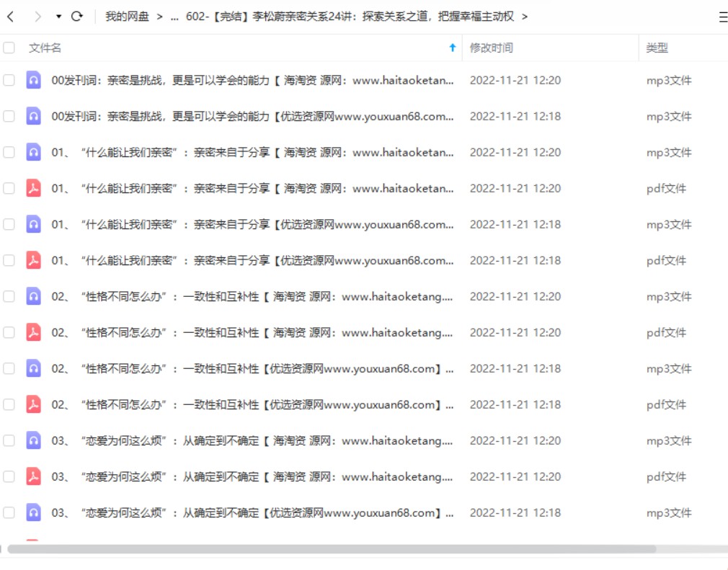This screenshot has height=570, width=728.
Task: Enable checkbox for 02 youxuan68 mp3 file
Action: pos(9,368)
